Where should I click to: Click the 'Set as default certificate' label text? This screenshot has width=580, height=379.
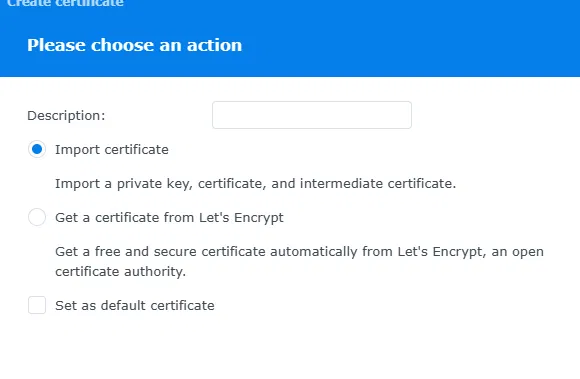135,306
